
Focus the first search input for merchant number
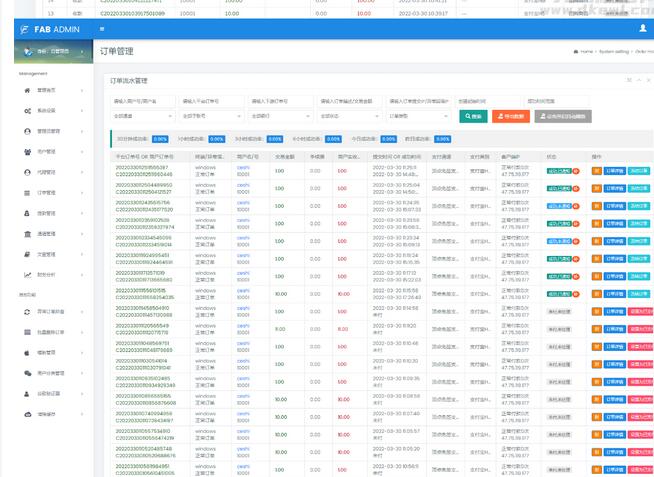pyautogui.click(x=143, y=101)
